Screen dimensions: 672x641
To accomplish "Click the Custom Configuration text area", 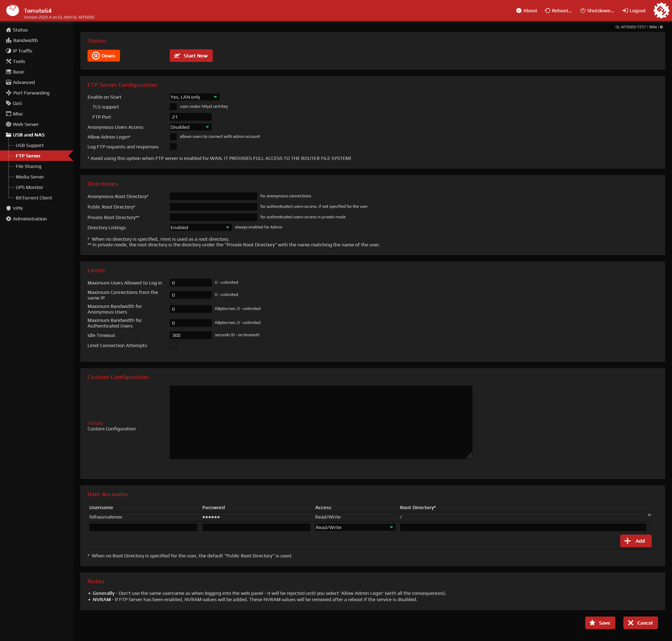I will 321,422.
